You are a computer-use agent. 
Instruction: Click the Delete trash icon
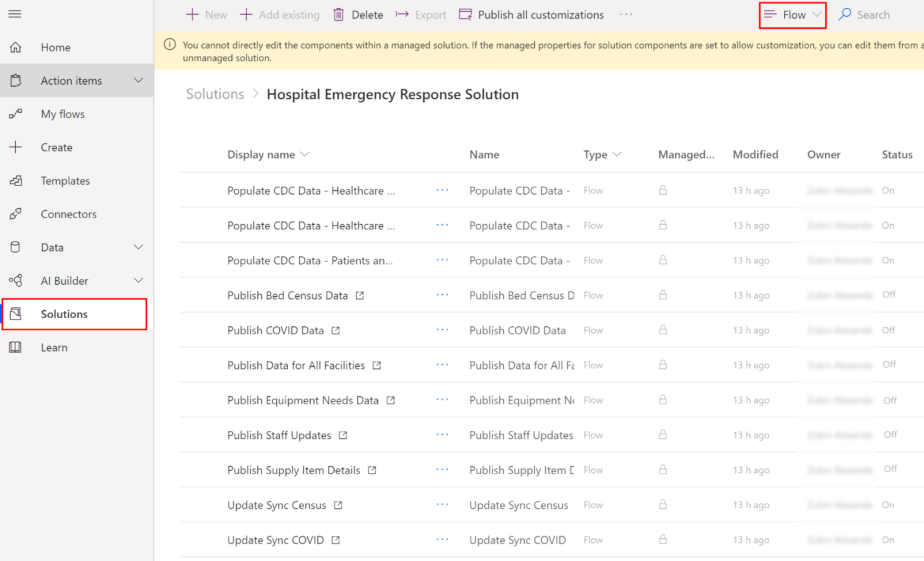[339, 15]
